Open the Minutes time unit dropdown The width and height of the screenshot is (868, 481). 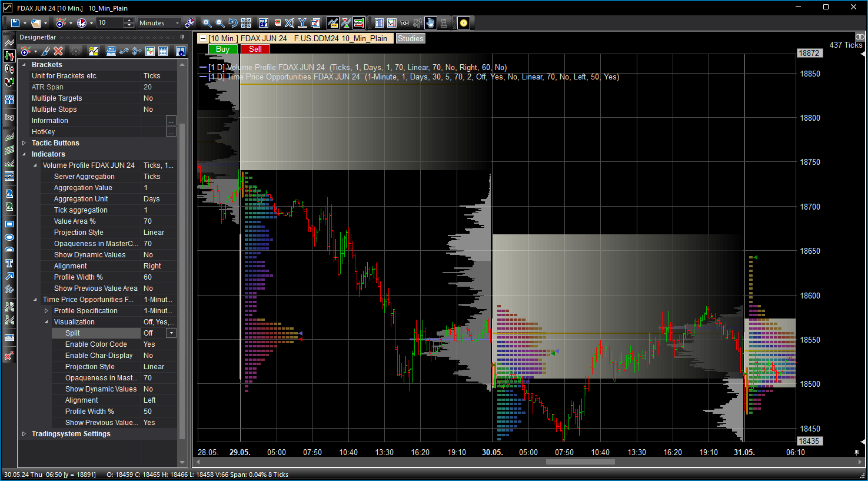[x=177, y=23]
